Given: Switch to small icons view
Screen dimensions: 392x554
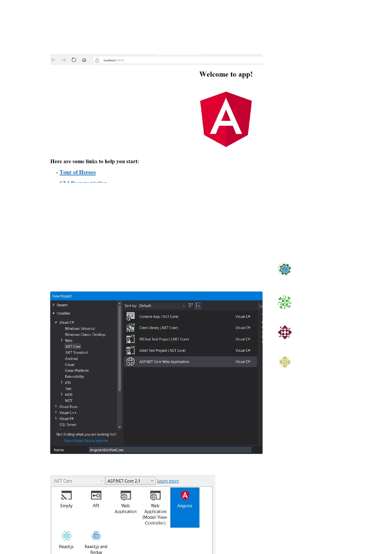Looking at the screenshot, I should (191, 306).
